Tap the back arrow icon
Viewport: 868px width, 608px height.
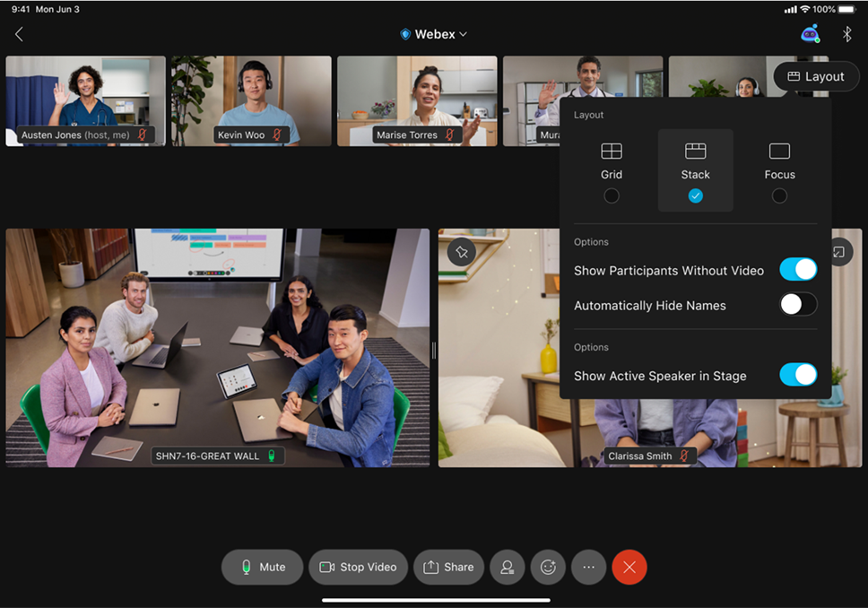pyautogui.click(x=19, y=34)
